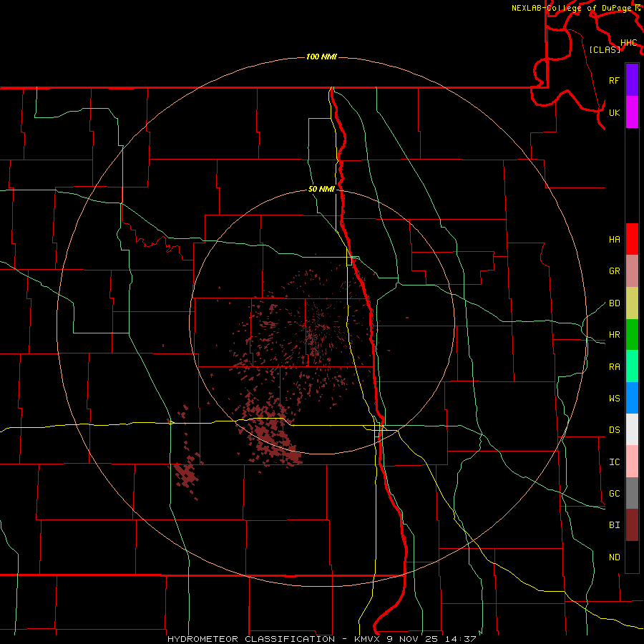Screen dimensions: 644x644
Task: Click the HHC product label
Action: 628,43
